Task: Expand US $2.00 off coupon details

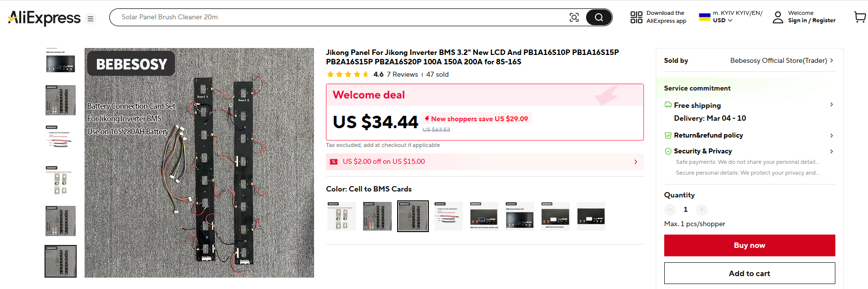Action: (636, 162)
